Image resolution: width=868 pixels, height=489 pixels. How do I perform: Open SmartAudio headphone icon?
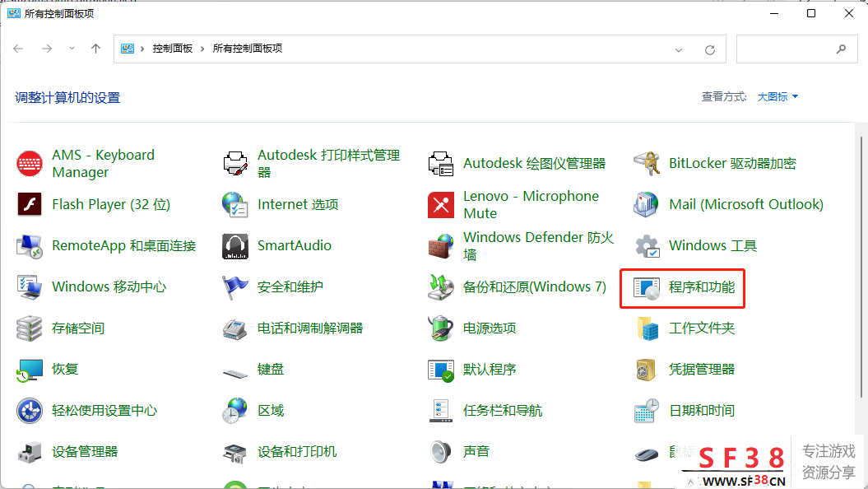[x=235, y=246]
